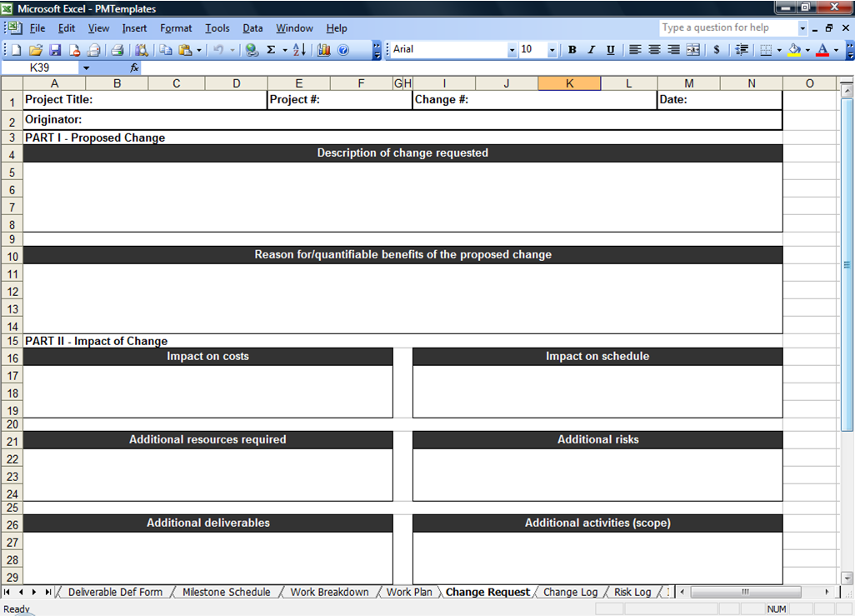Expand the help question history dropdown
The image size is (855, 616).
[x=802, y=28]
